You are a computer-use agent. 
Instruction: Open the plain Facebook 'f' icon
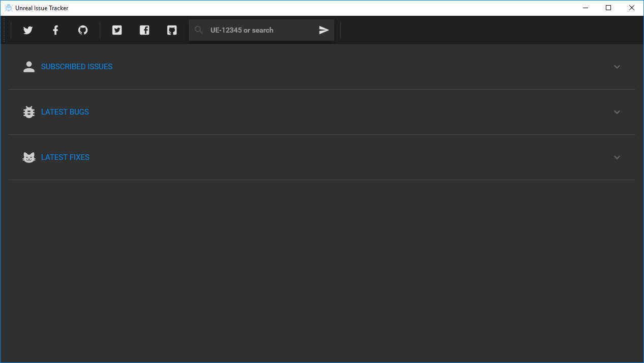pos(55,30)
